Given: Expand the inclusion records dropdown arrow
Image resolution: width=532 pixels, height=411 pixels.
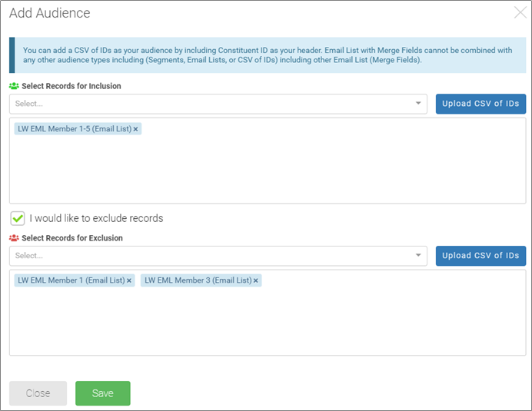Looking at the screenshot, I should click(418, 104).
